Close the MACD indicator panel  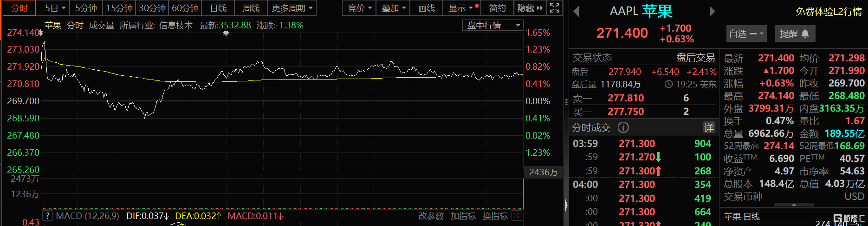click(x=517, y=216)
